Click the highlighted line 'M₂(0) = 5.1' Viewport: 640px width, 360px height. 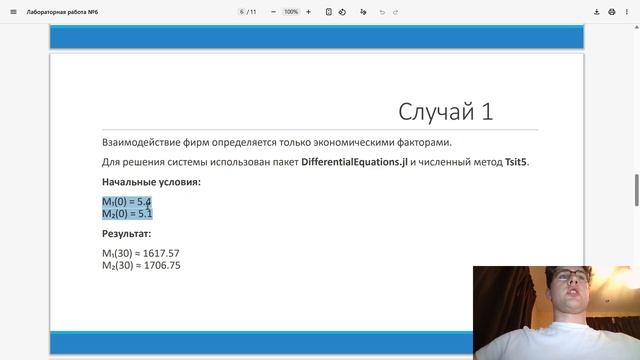(x=127, y=213)
